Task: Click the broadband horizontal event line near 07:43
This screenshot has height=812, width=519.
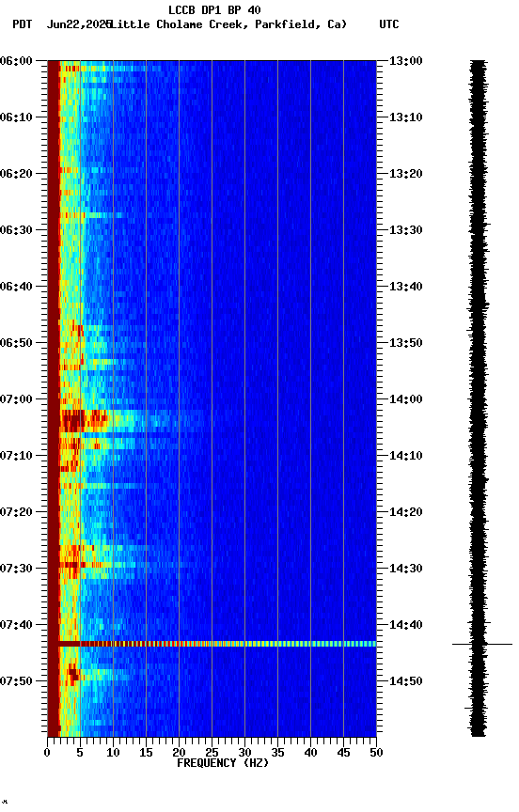Action: tap(216, 644)
